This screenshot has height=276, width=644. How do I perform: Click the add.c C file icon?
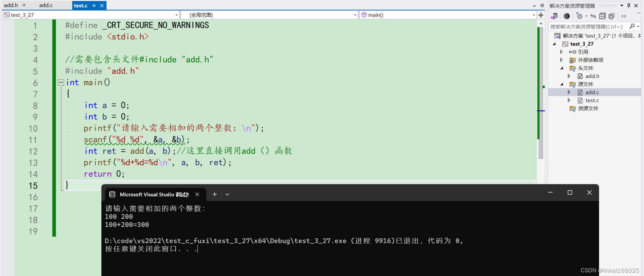pos(580,92)
